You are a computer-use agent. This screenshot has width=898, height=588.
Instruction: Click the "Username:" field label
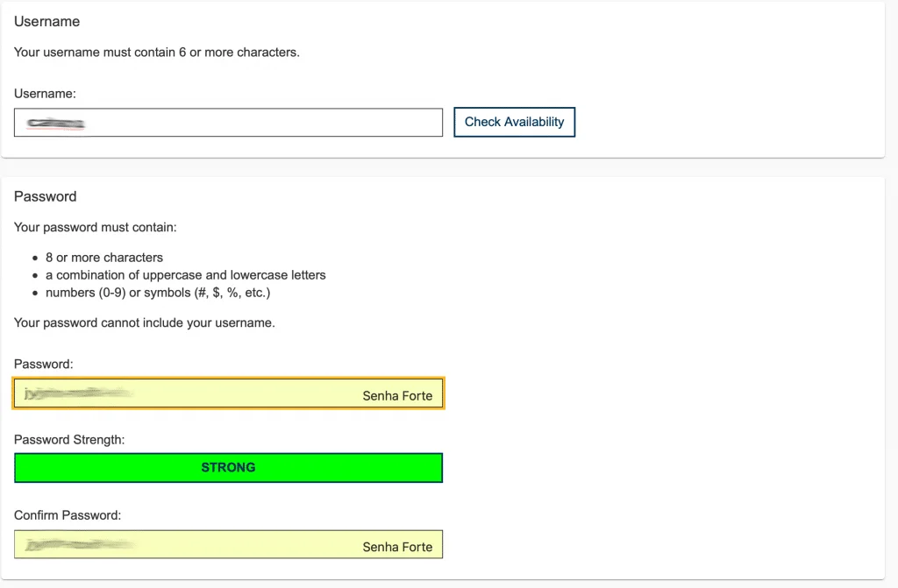pos(45,93)
